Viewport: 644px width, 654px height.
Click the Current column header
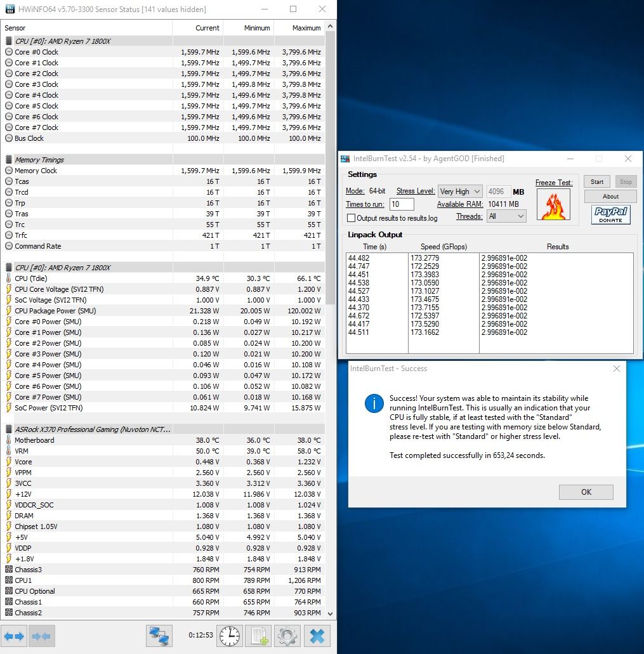(198, 28)
